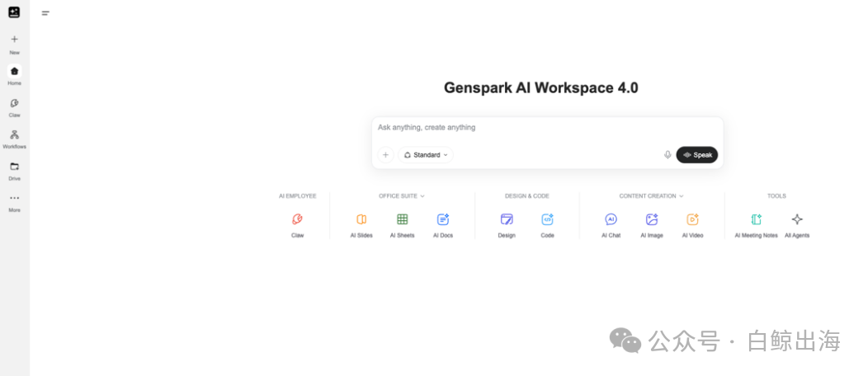Click the TOOLS heading
Viewport: 868px width, 376px height.
click(x=776, y=195)
